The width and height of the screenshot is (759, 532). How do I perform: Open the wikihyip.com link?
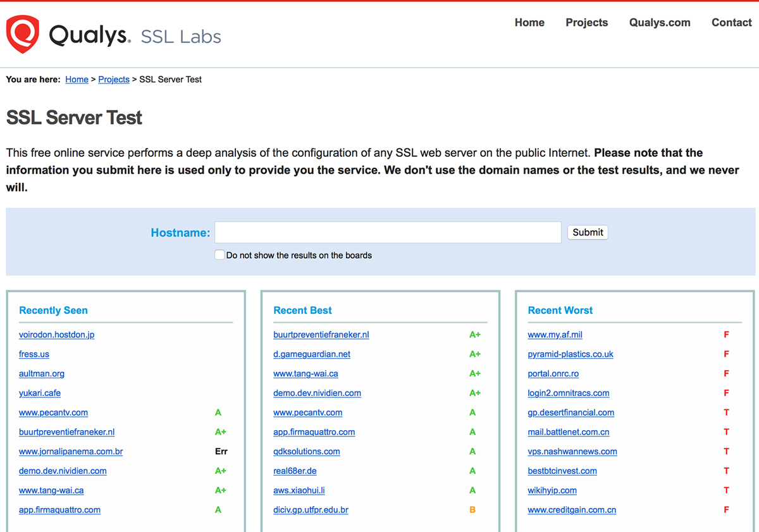552,491
